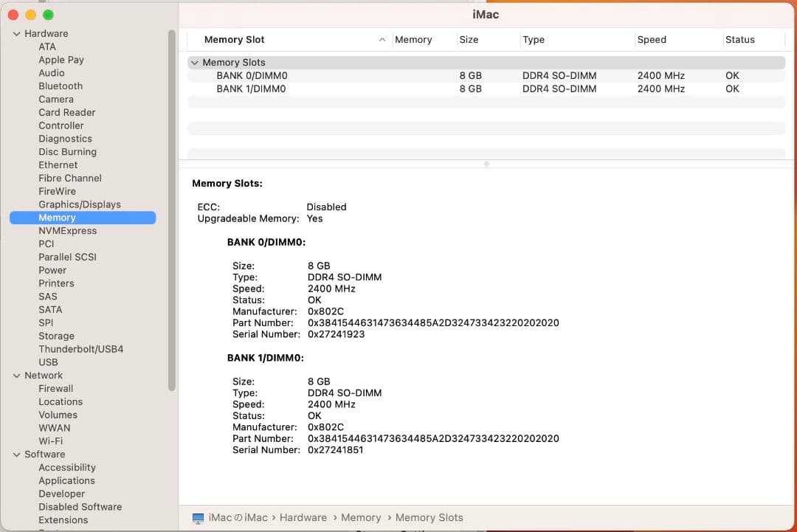
Task: Select Thunderbolt/USB4 in the sidebar
Action: click(x=81, y=348)
